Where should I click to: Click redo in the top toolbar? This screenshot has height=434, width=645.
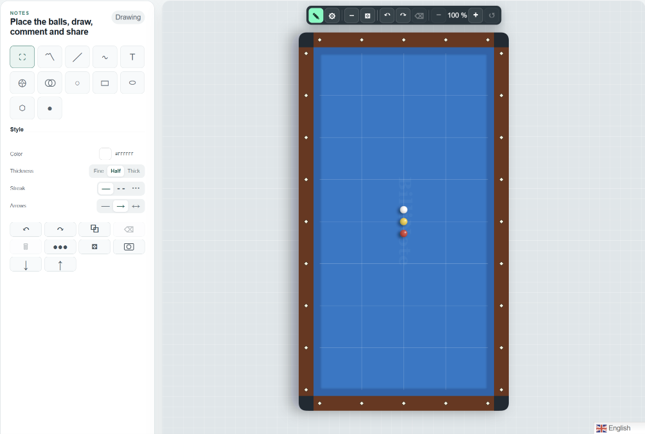coord(403,16)
